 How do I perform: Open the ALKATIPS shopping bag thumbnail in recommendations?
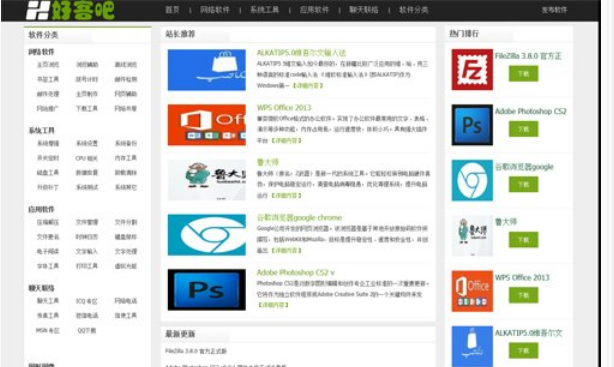pyautogui.click(x=207, y=70)
